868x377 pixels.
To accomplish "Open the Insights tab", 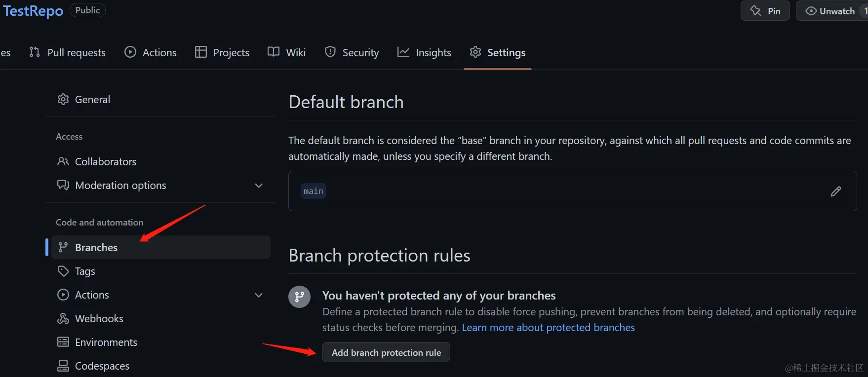I will (x=424, y=52).
